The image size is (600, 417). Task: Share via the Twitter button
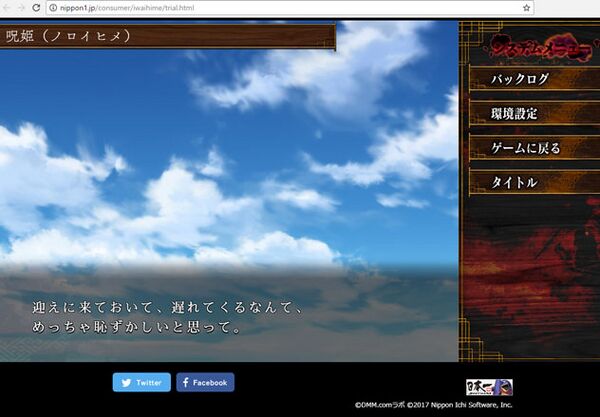142,382
